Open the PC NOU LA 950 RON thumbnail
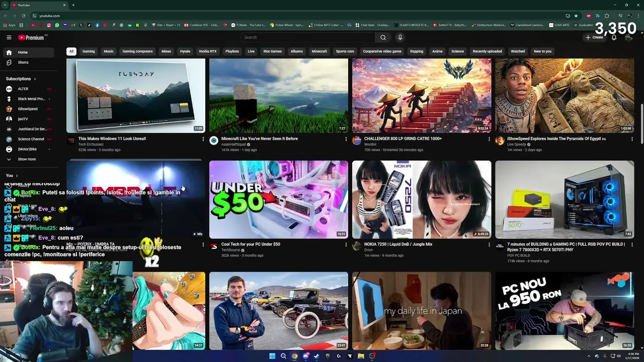The height and width of the screenshot is (362, 644). (565, 311)
